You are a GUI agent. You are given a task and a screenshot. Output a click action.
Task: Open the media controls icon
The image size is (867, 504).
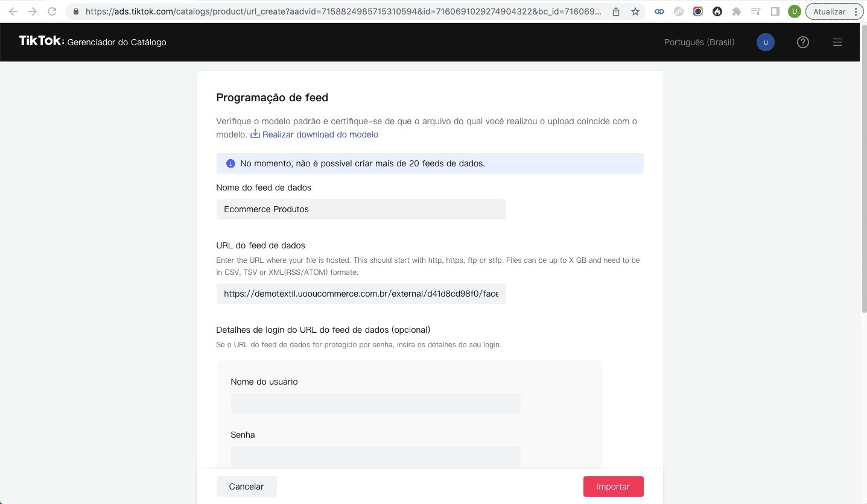pyautogui.click(x=756, y=11)
